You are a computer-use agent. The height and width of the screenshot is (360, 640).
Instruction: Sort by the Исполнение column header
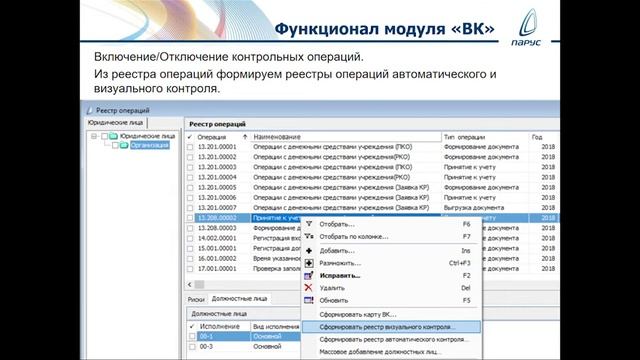click(x=223, y=327)
